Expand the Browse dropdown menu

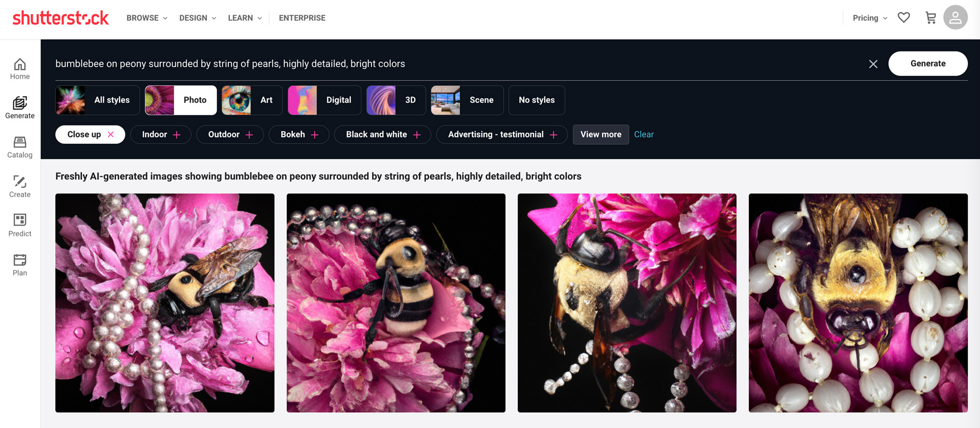coord(147,18)
